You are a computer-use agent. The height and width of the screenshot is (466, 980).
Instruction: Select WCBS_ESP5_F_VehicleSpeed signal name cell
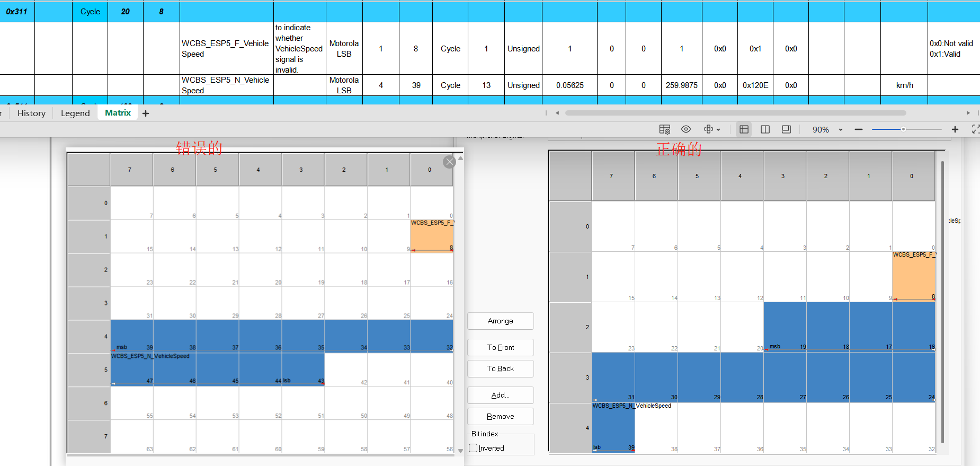226,48
